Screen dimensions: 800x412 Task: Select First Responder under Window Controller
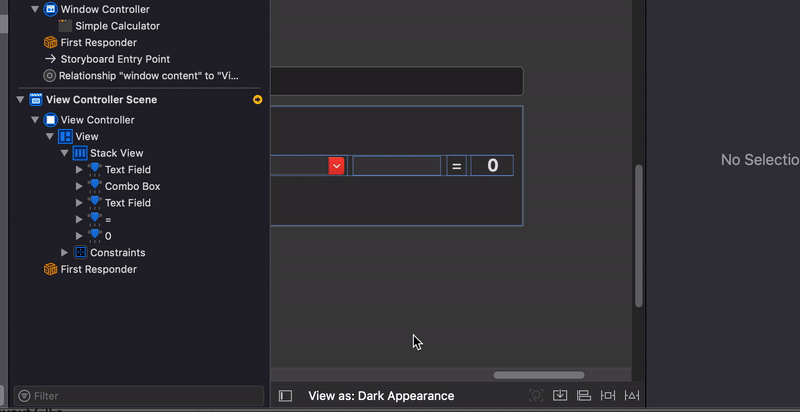(x=98, y=42)
